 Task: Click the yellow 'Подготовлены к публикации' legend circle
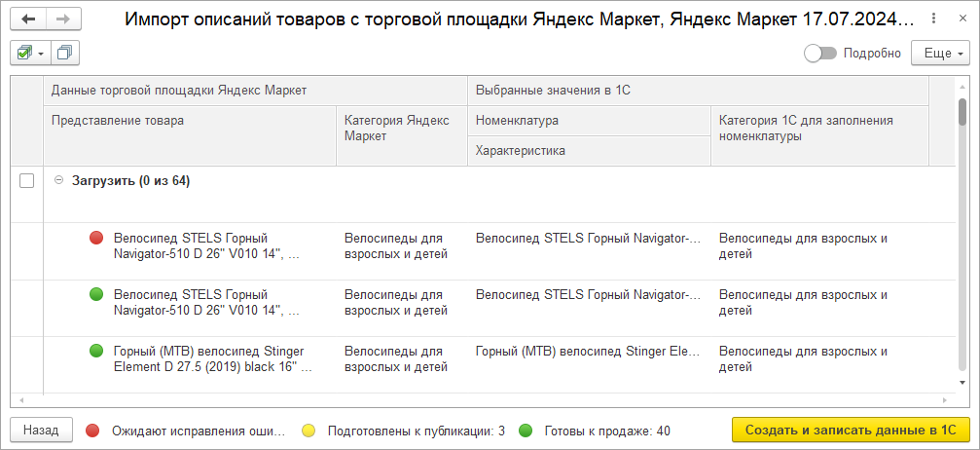click(x=309, y=430)
